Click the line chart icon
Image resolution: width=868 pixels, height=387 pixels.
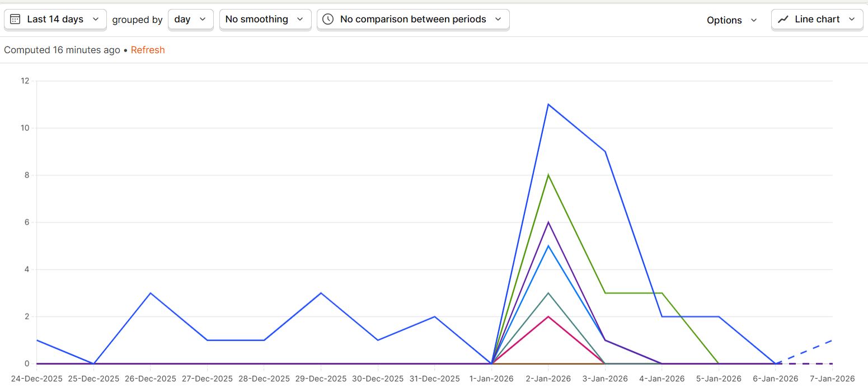point(783,19)
